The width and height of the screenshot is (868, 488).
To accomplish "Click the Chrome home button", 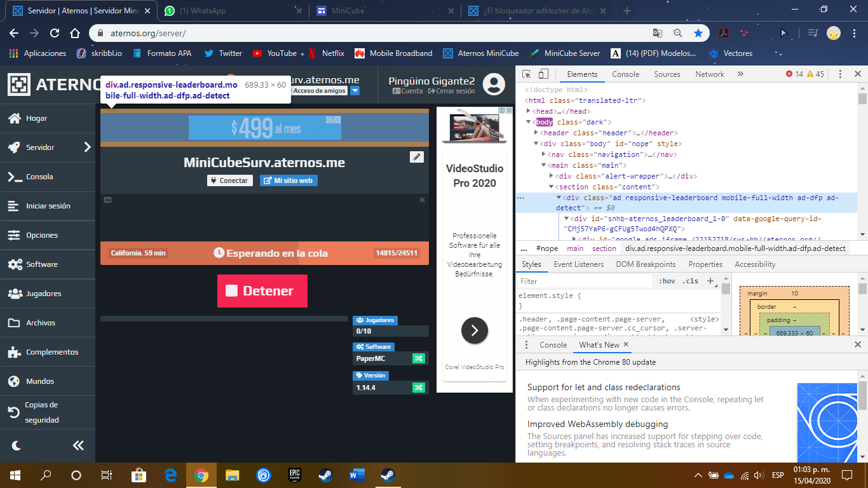I will (x=75, y=33).
